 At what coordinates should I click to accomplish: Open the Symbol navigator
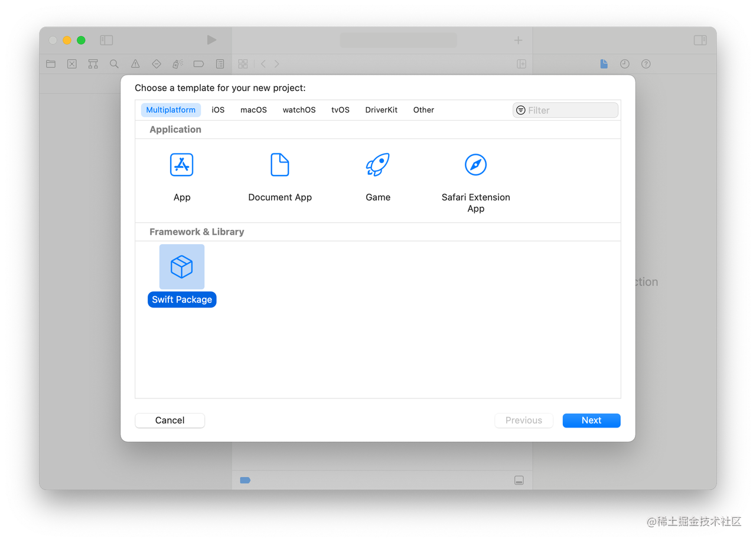(x=93, y=64)
